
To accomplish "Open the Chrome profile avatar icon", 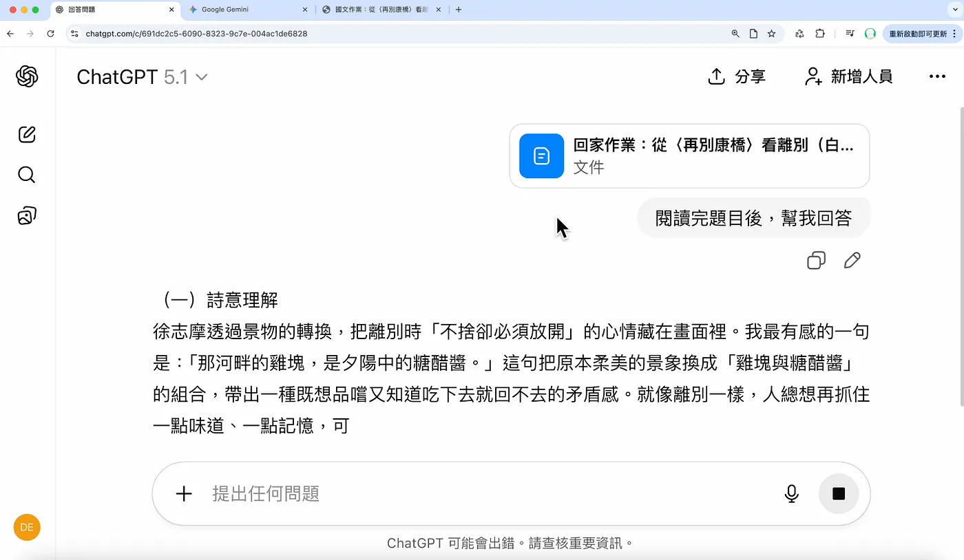I will tap(870, 33).
